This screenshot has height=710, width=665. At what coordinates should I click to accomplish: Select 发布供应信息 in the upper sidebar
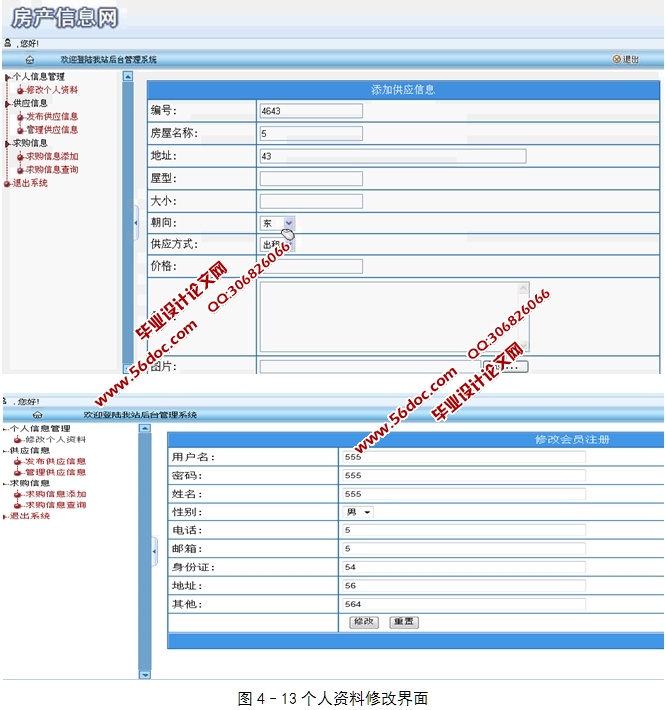[51, 116]
